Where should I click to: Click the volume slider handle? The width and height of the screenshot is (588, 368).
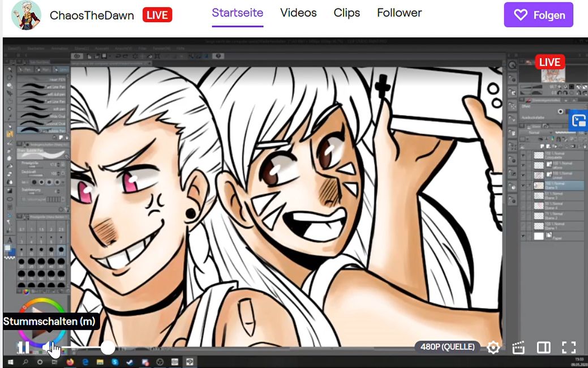tap(108, 348)
